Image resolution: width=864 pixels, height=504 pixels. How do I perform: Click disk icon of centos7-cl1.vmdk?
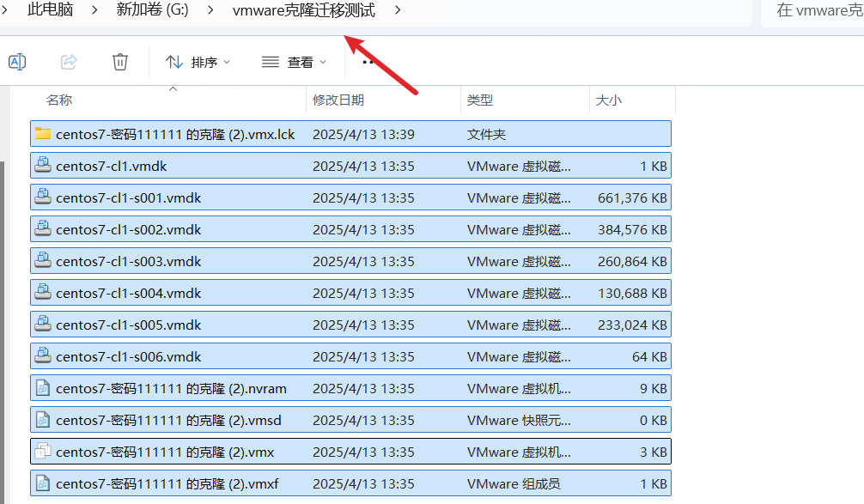pyautogui.click(x=42, y=165)
